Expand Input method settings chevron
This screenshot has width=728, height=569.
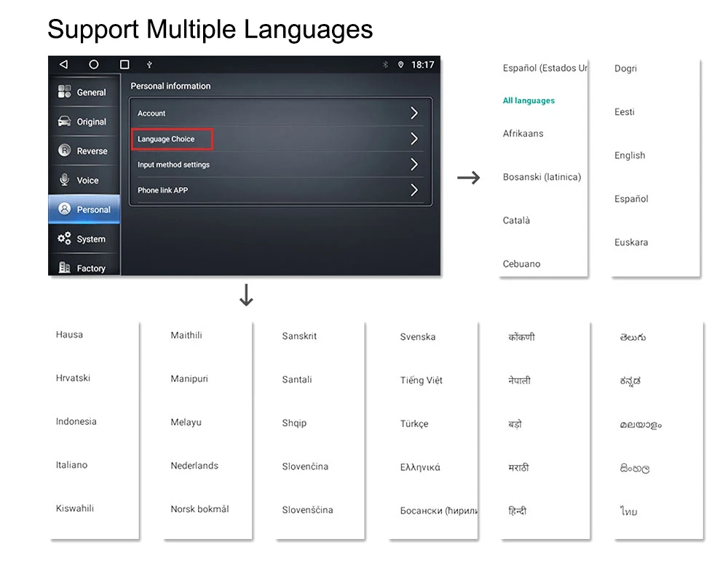tap(414, 164)
